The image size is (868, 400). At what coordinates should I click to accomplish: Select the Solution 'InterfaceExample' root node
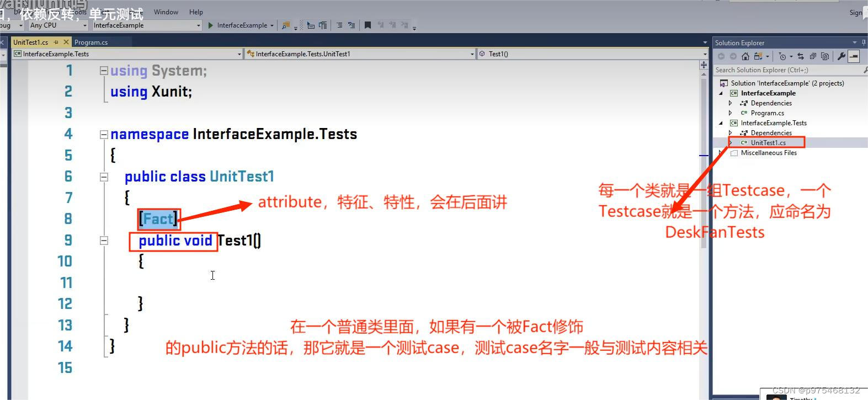point(787,83)
